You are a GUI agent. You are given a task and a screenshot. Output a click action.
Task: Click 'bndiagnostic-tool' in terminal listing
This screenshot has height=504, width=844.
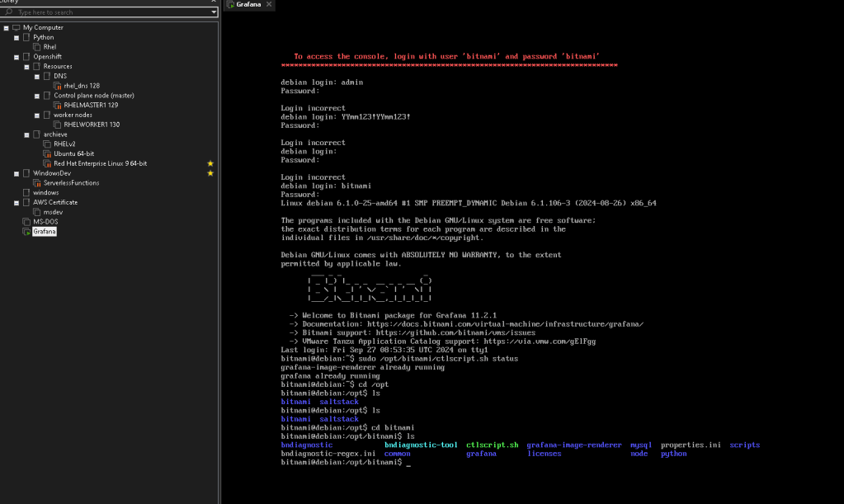click(421, 445)
